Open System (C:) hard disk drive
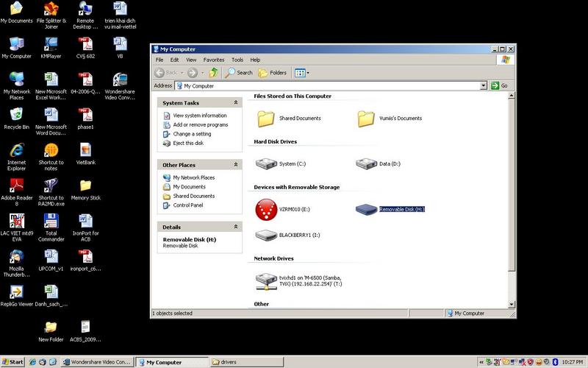The width and height of the screenshot is (588, 368). 265,163
